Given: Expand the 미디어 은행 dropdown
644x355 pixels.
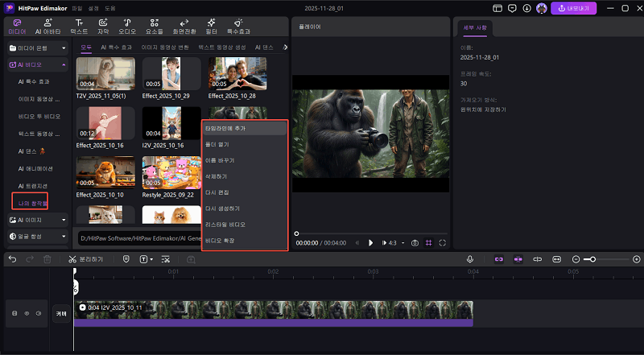Looking at the screenshot, I should point(62,48).
